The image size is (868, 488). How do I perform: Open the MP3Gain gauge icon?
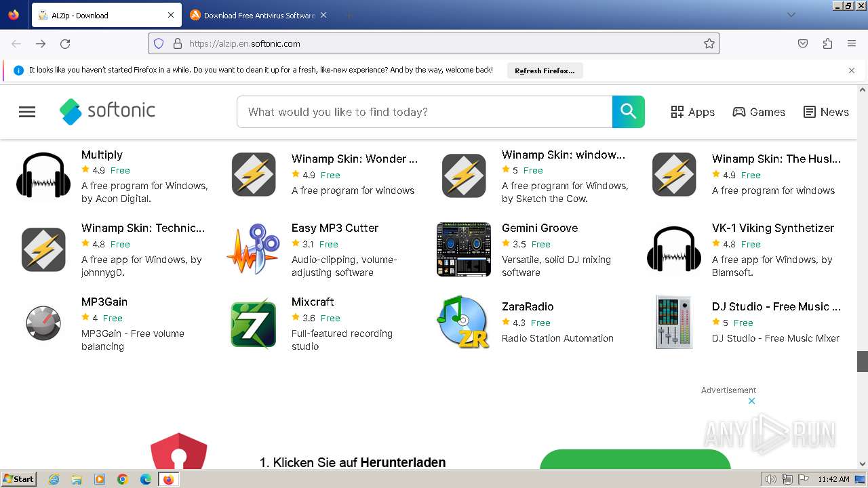(x=43, y=323)
